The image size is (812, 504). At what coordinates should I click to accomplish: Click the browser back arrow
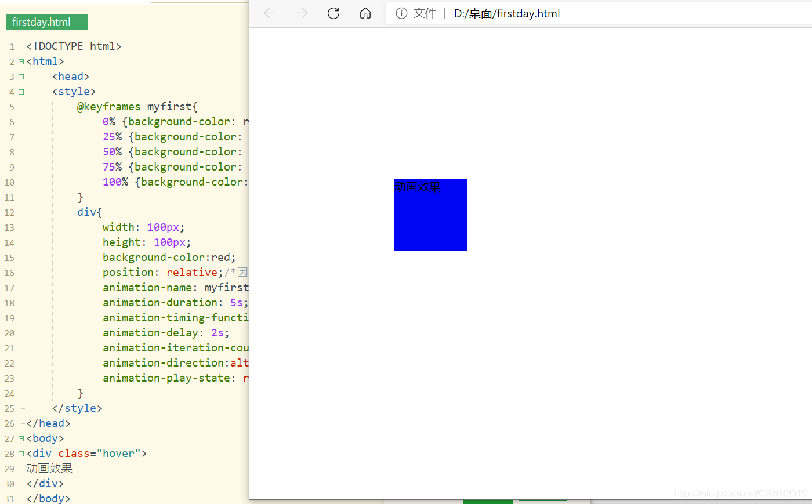point(270,13)
